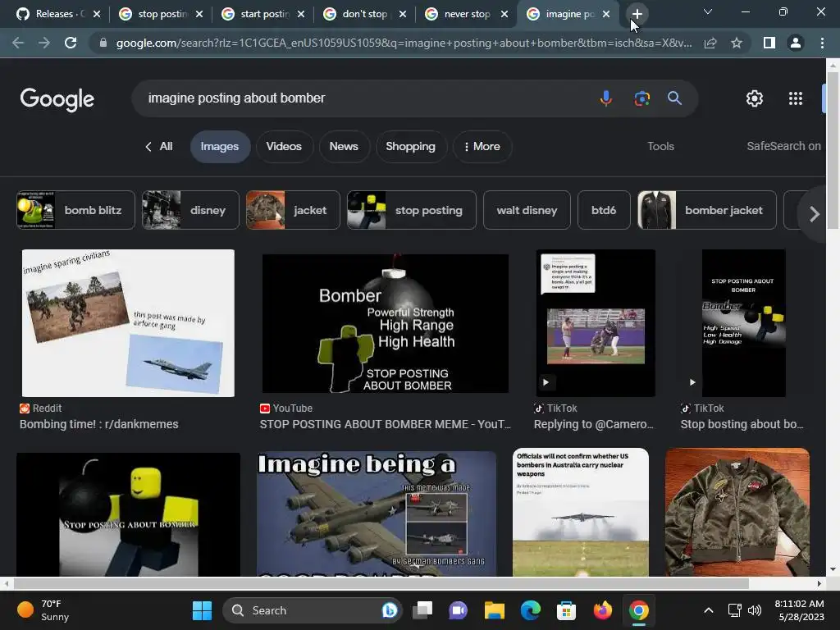Switch to the Videos tab

click(x=284, y=146)
